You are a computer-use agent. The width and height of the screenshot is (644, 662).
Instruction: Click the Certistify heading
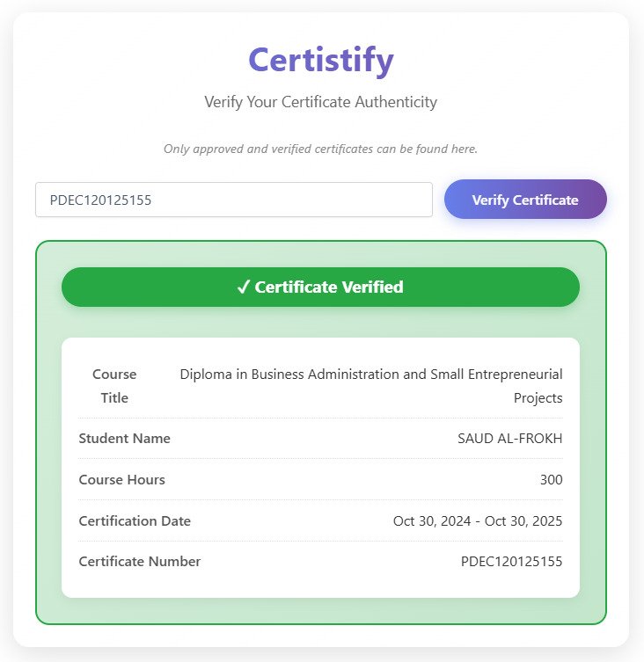320,61
